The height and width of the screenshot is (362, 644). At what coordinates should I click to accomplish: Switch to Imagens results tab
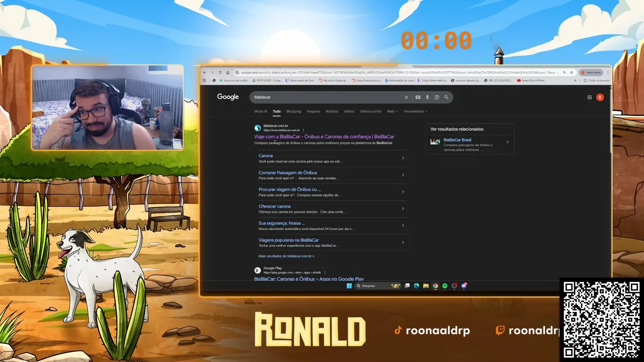click(x=313, y=111)
